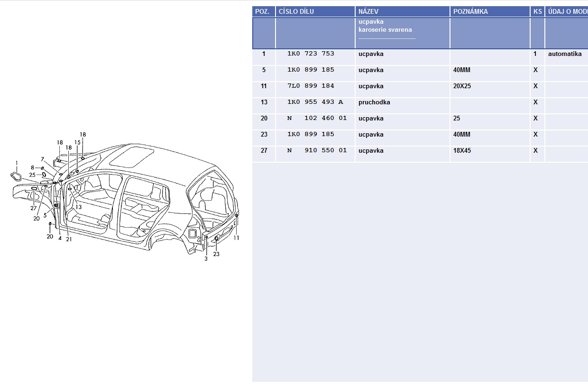Select part number 7L0 899 184
The height and width of the screenshot is (387, 588).
tap(311, 86)
